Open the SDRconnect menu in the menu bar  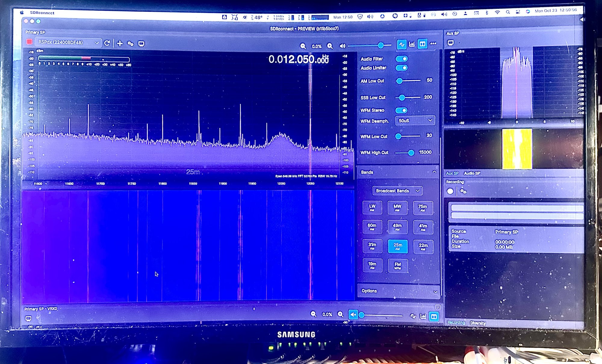42,13
